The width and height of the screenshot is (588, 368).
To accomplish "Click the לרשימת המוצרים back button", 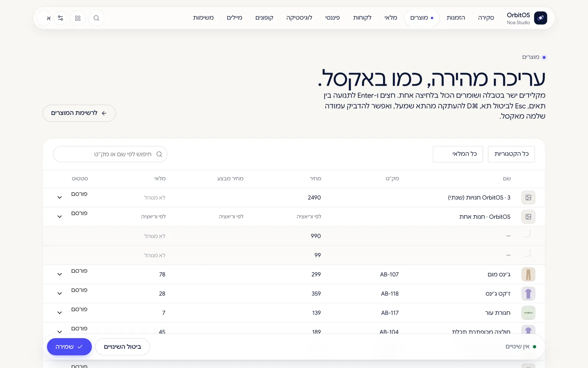I will (79, 113).
